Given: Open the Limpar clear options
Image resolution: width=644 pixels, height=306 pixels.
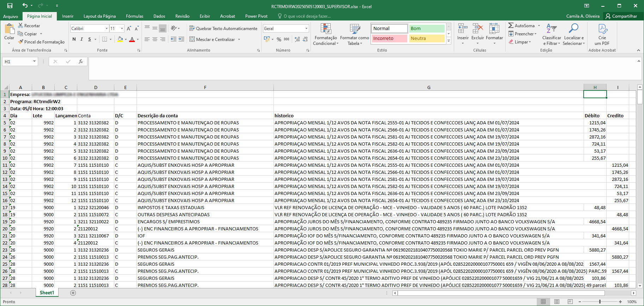Looking at the screenshot, I should coord(520,42).
